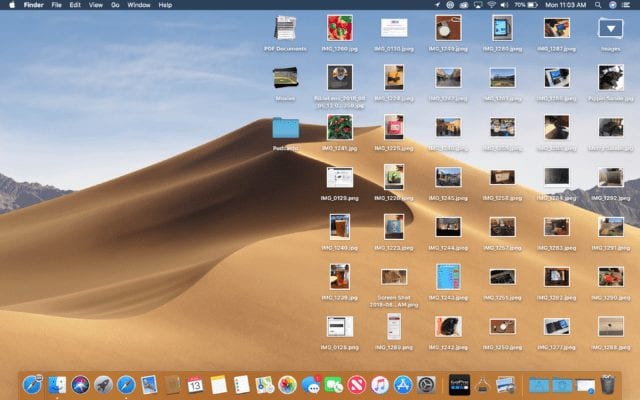This screenshot has width=640, height=400.
Task: Launch Photos app from the Dock
Action: (x=287, y=384)
